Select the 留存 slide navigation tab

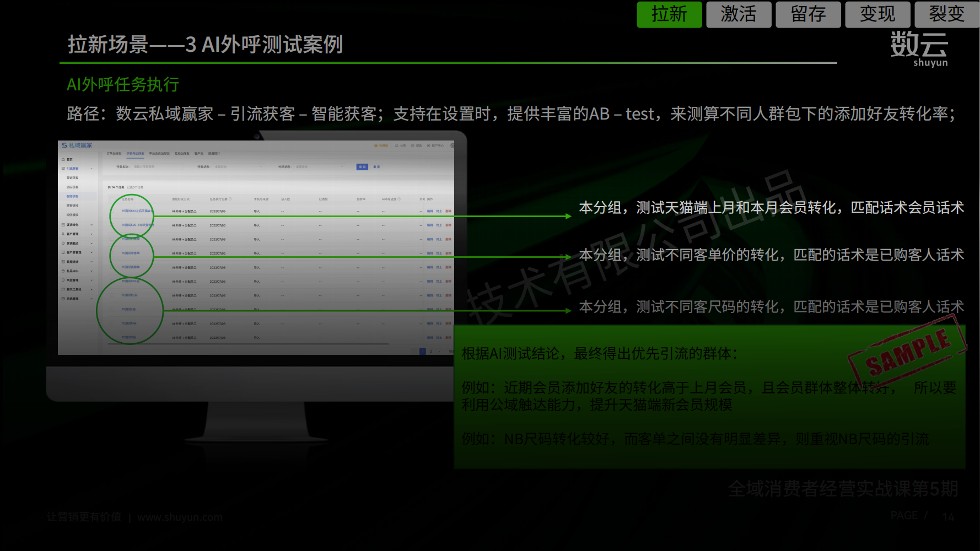[808, 14]
